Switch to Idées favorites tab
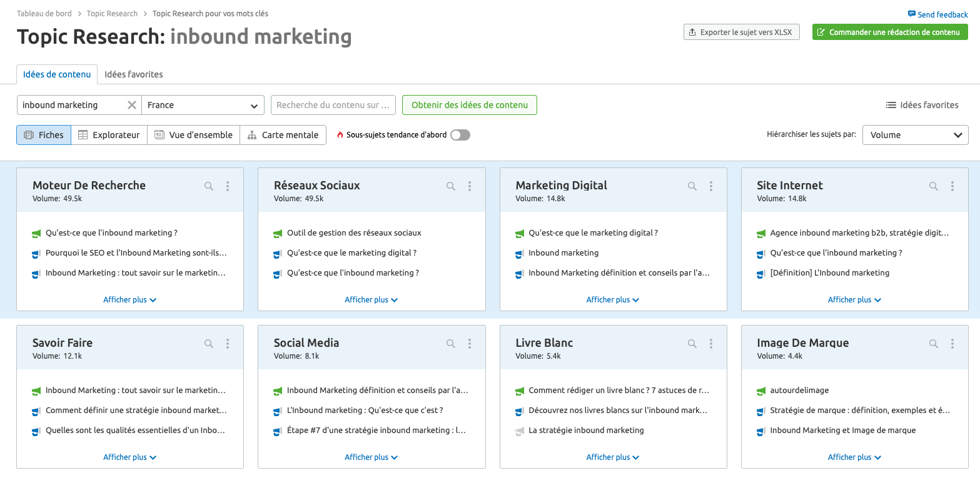 click(134, 74)
